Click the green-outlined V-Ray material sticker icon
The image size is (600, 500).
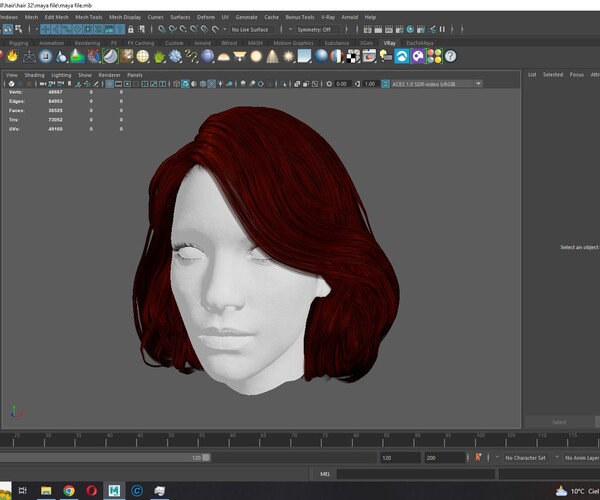pos(110,56)
